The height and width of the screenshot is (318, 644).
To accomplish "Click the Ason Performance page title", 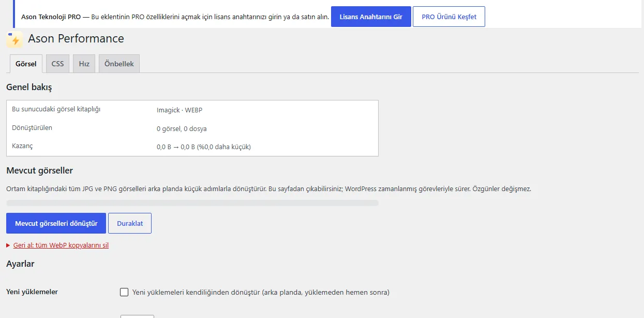I will coord(76,38).
